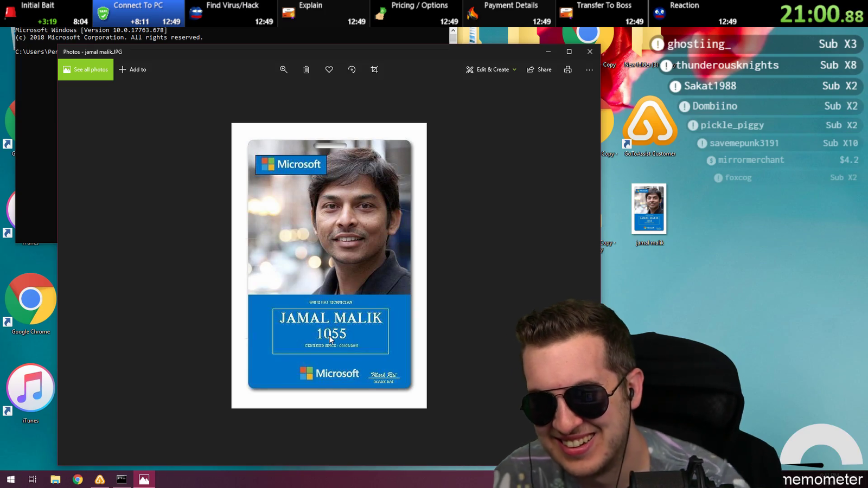Select the Photos app taskbar icon
The height and width of the screenshot is (488, 868).
click(144, 479)
